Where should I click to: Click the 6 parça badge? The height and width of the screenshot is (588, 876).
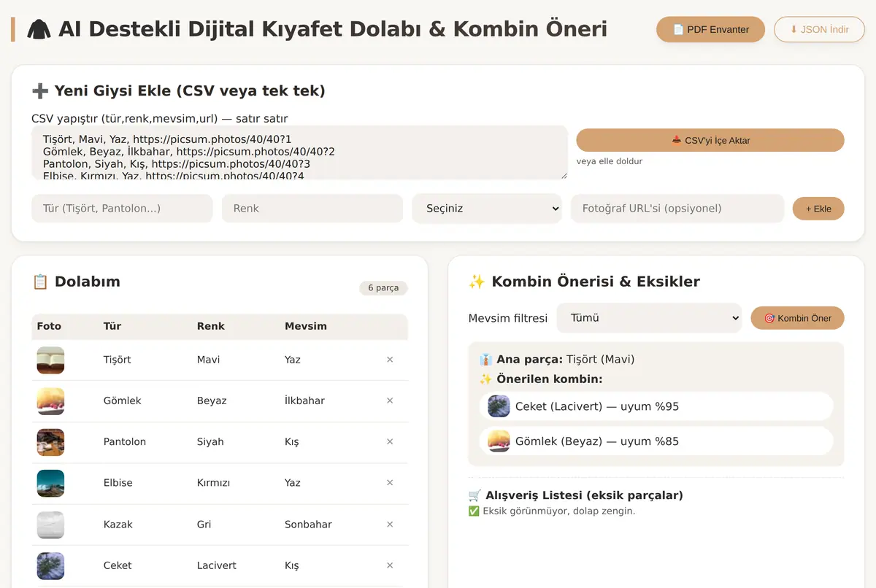(x=383, y=288)
